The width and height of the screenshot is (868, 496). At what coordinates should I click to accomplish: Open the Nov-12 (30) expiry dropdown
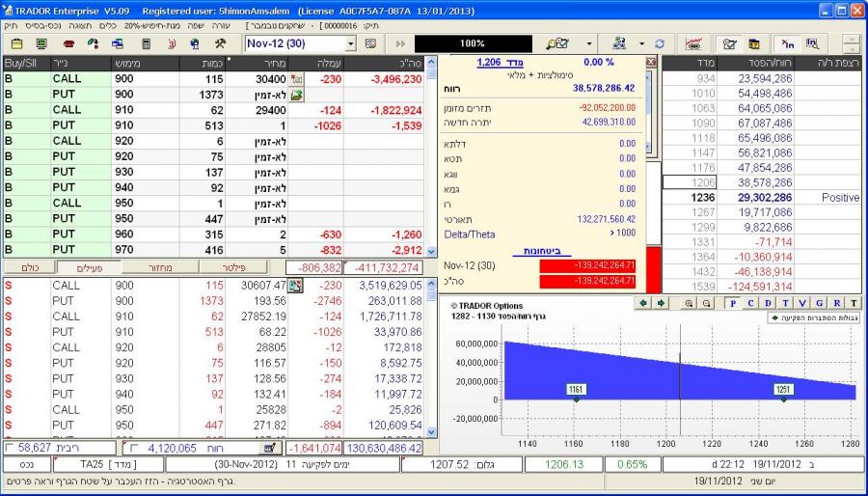pyautogui.click(x=349, y=44)
